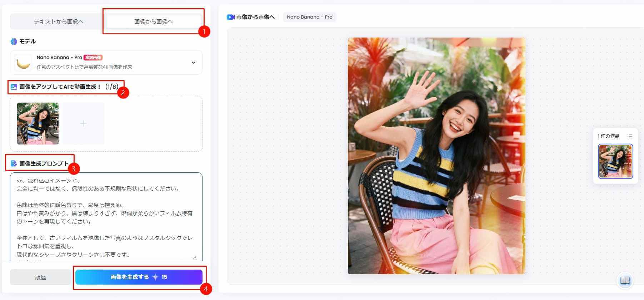The width and height of the screenshot is (644, 300).
Task: Select the thumbnail under 1件の作品
Action: click(615, 161)
